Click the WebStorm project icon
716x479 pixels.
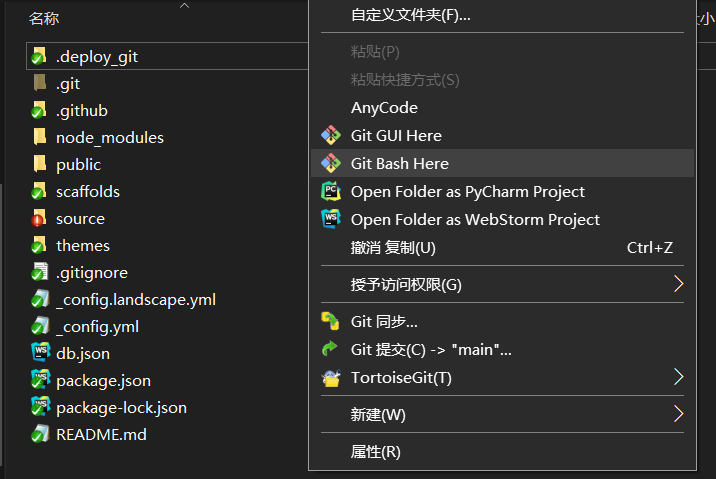click(x=331, y=219)
